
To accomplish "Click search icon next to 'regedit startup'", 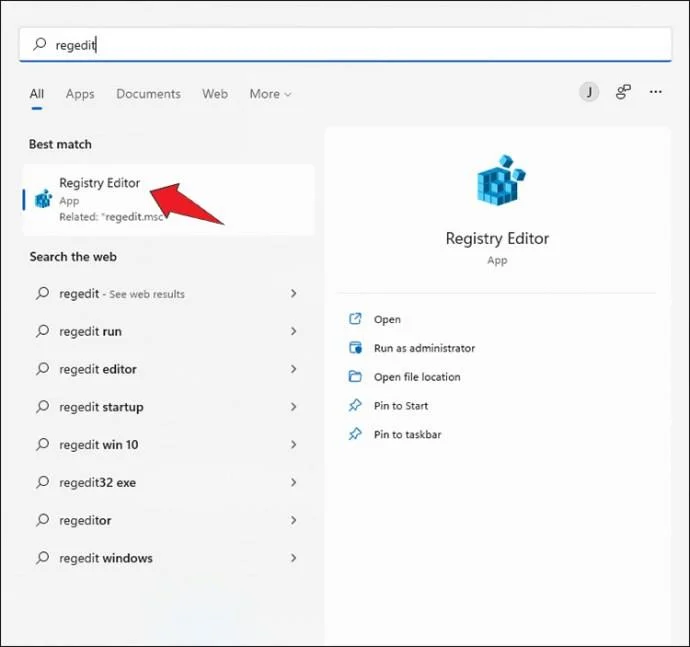I will click(42, 407).
